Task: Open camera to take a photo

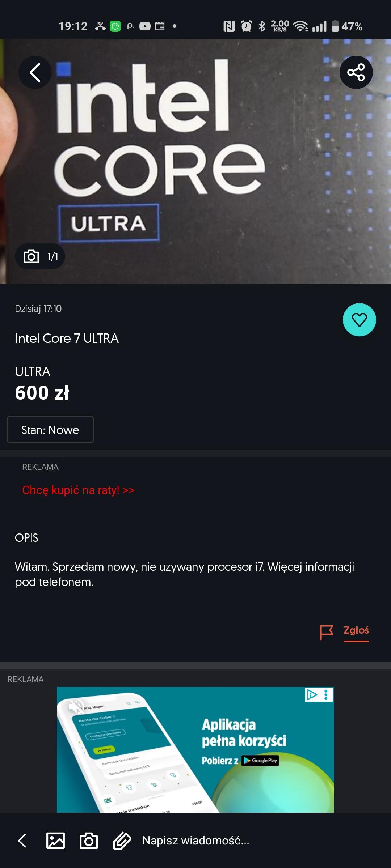Action: tap(89, 841)
